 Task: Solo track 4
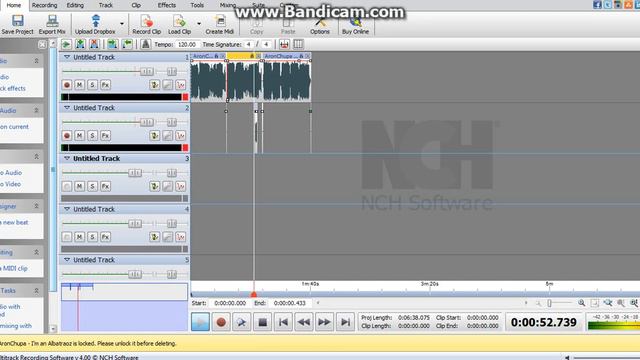(93, 237)
